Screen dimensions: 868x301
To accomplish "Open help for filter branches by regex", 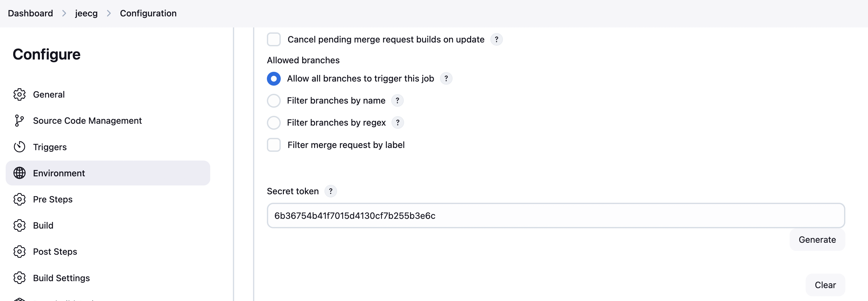I will click(398, 123).
